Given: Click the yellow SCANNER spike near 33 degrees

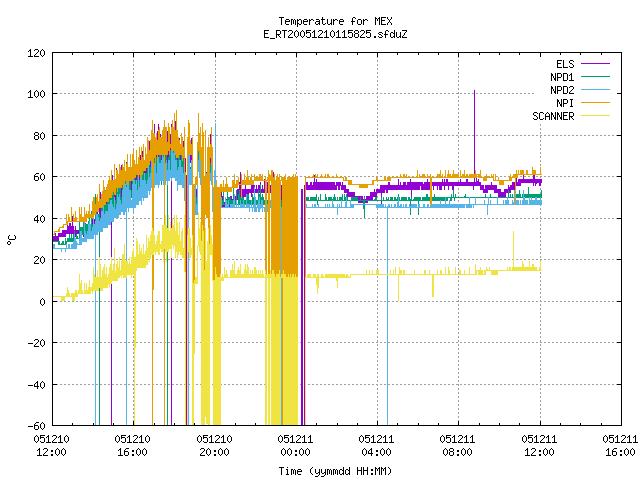Looking at the screenshot, I should 513,249.
